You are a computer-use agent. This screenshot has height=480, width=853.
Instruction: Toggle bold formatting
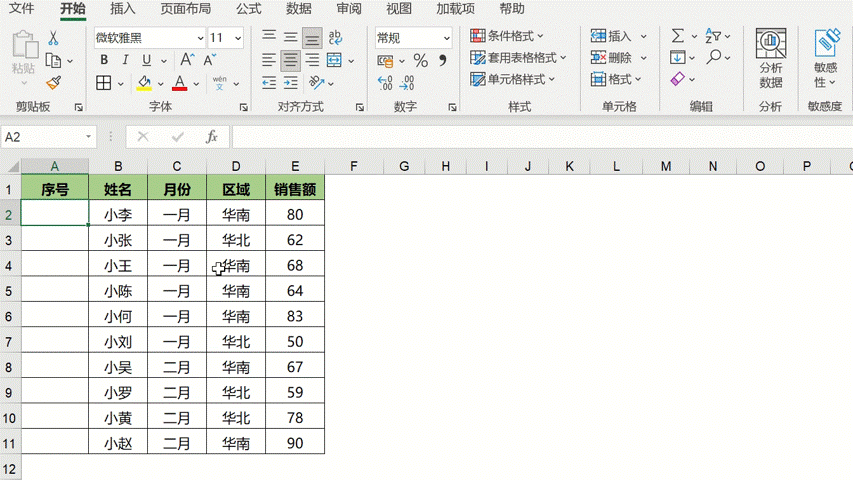(x=104, y=61)
